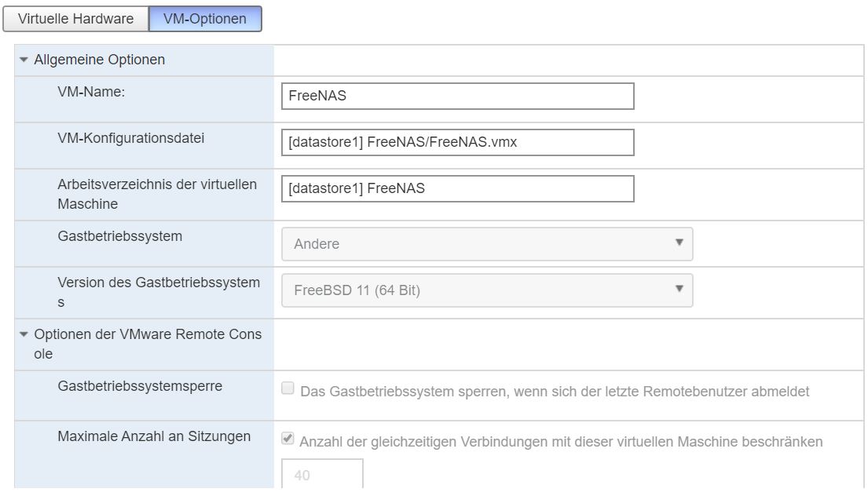Click the triangle icon next to Allgemeine Optionen

tap(24, 60)
